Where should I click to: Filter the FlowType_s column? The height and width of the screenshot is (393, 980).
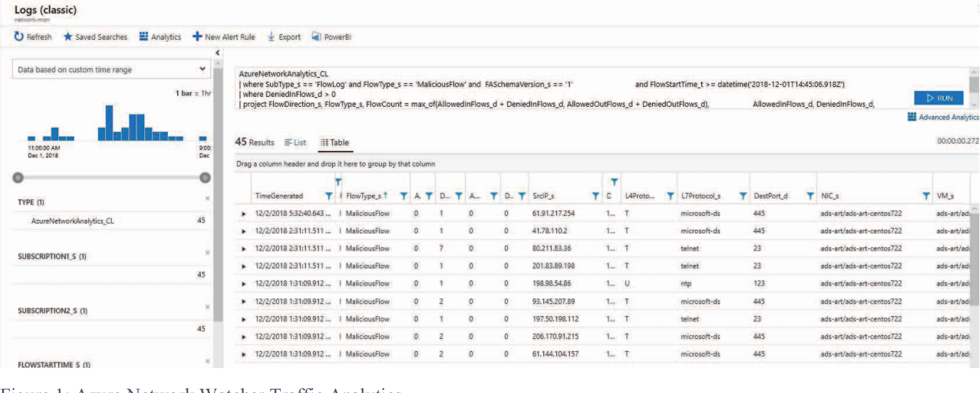tap(404, 196)
